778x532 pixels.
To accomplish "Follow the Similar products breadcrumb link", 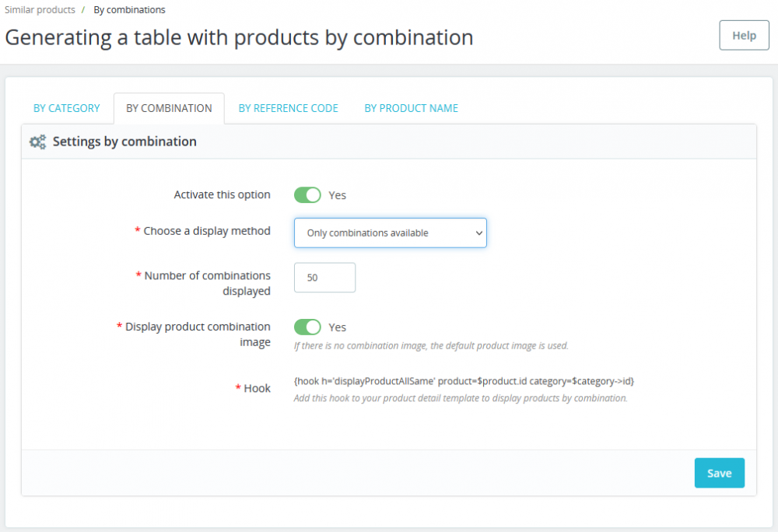I will click(40, 9).
